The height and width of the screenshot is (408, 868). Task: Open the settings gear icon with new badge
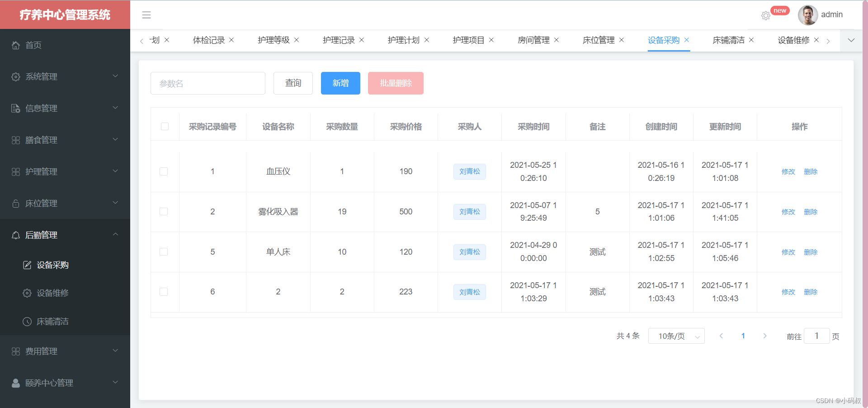coord(766,16)
